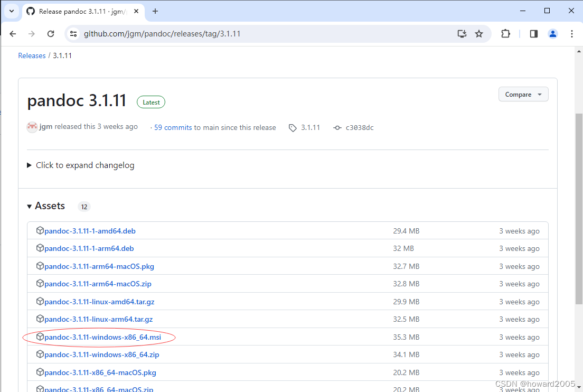Image resolution: width=583 pixels, height=392 pixels.
Task: Bookmark this page with star icon
Action: [479, 34]
